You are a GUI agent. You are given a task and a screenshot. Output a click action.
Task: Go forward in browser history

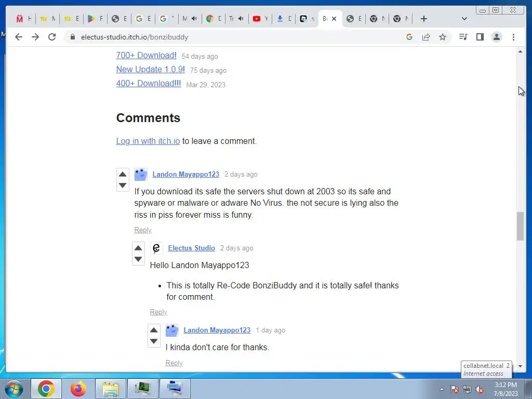[35, 37]
